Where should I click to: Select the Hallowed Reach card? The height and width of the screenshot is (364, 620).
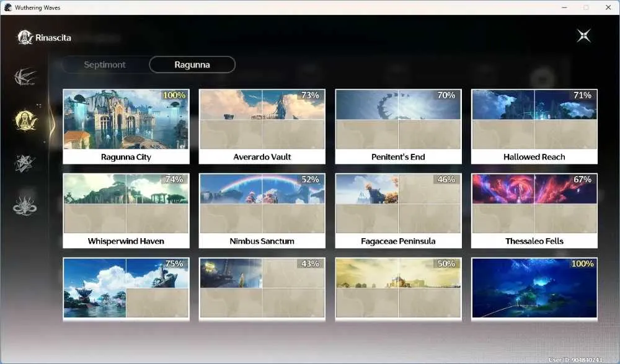coord(534,127)
